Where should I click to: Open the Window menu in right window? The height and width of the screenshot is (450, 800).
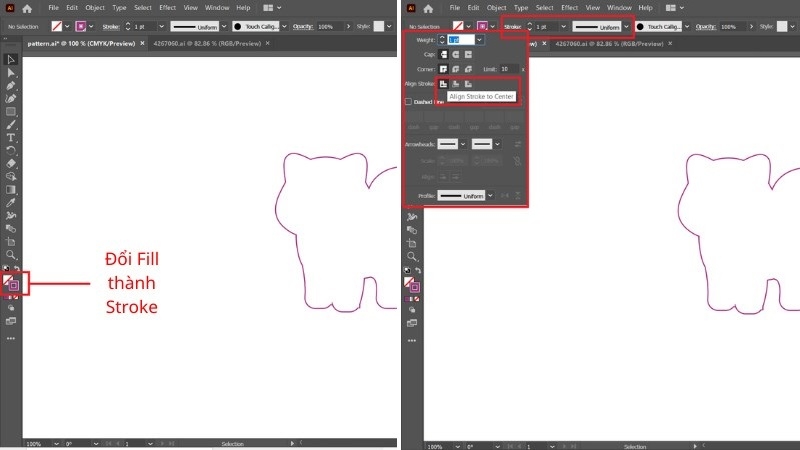pyautogui.click(x=619, y=8)
